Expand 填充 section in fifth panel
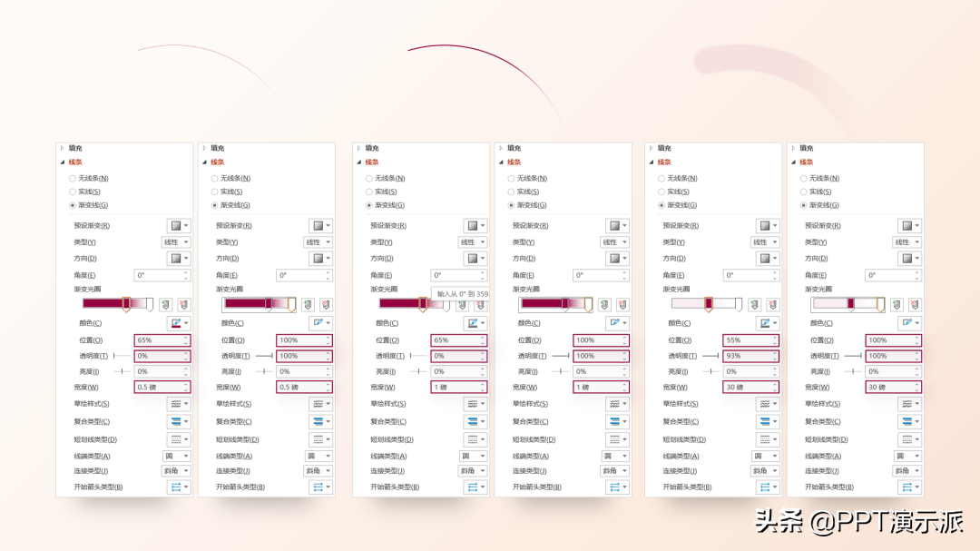Screen dimensions: 980x551 652,148
